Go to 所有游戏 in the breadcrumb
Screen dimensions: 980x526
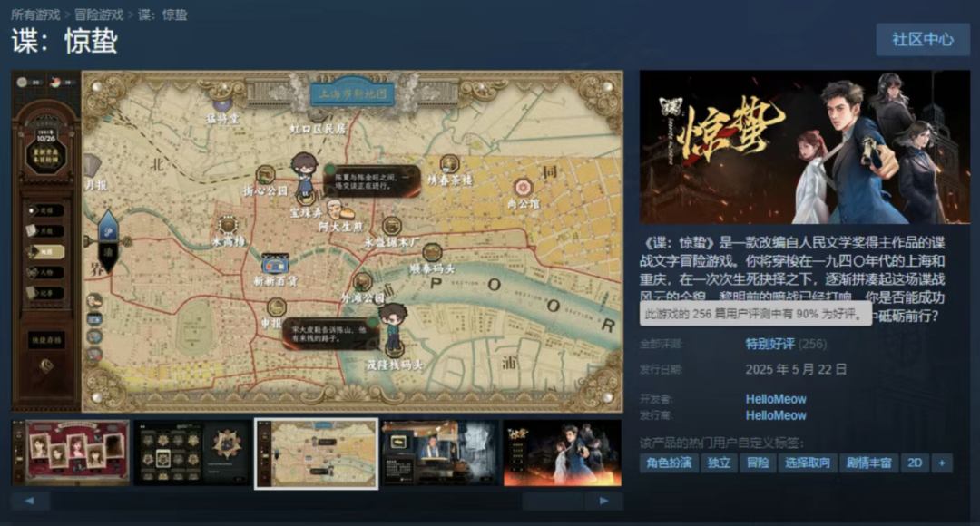coord(35,15)
